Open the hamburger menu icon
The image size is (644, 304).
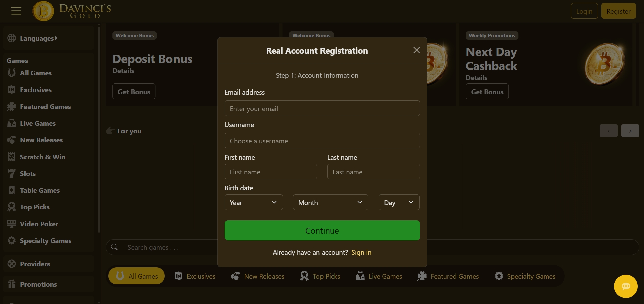(16, 11)
